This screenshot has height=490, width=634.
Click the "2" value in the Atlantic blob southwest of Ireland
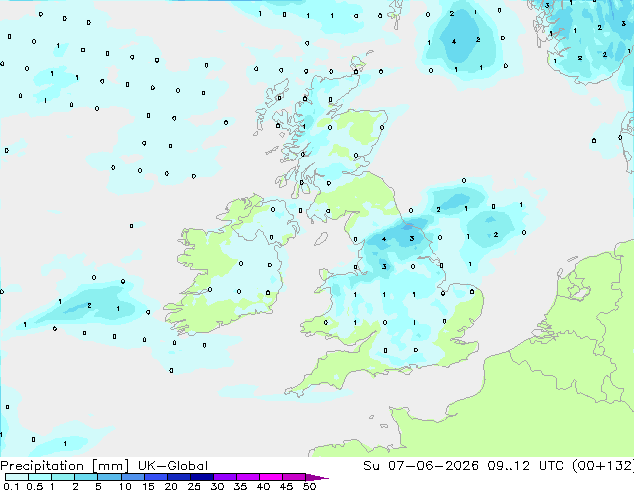tap(89, 306)
